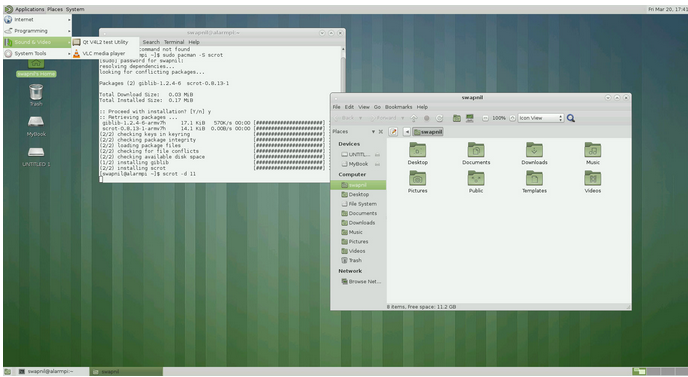Open the Bookmarks menu in file manager

point(398,107)
